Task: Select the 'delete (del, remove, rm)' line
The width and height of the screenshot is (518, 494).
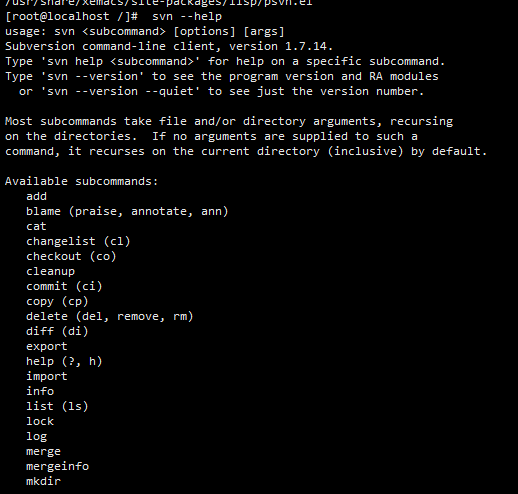Action: coord(110,316)
